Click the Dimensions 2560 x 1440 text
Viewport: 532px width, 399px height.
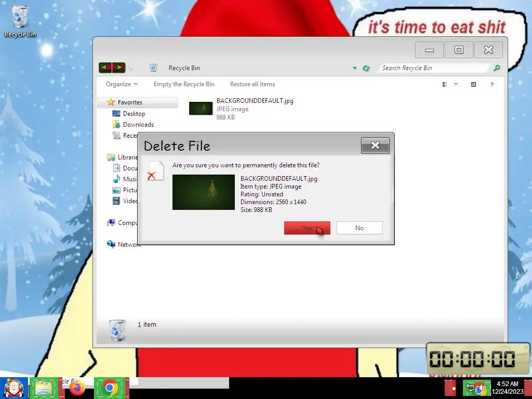click(x=273, y=202)
